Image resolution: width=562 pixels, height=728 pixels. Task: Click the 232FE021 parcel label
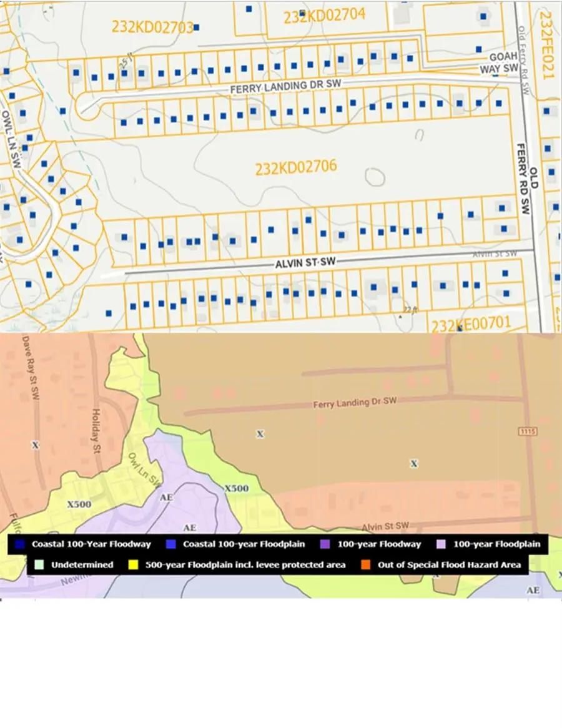pos(546,45)
